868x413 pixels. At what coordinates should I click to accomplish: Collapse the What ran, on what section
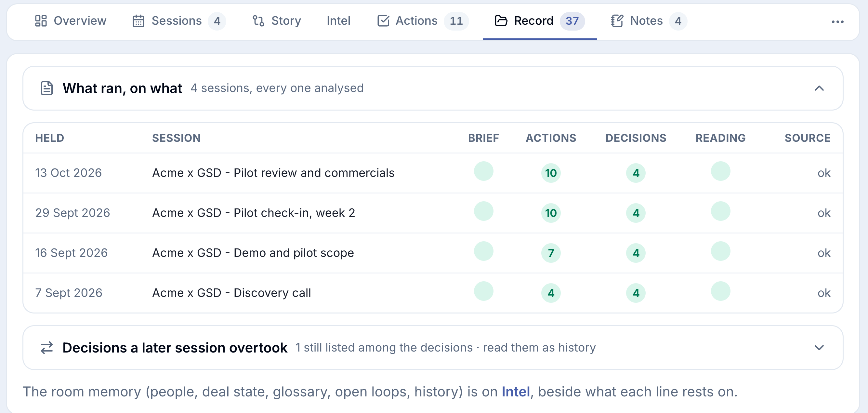819,88
